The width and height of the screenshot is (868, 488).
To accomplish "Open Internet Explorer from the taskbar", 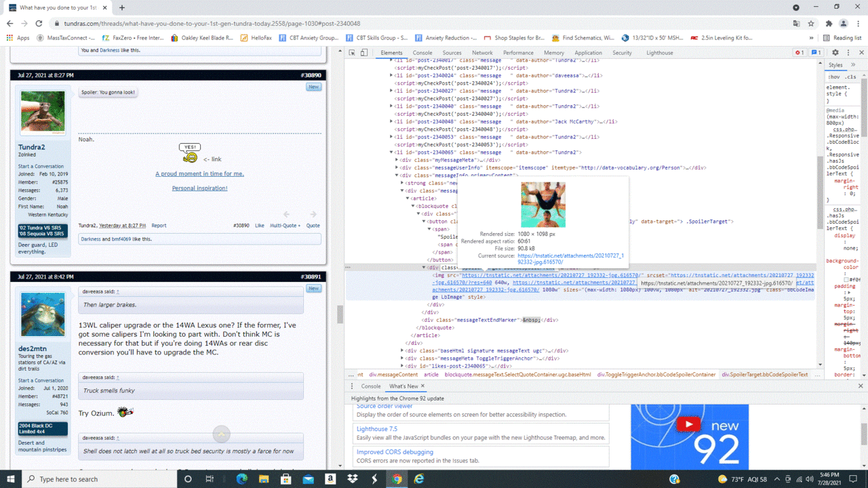I will point(419,479).
